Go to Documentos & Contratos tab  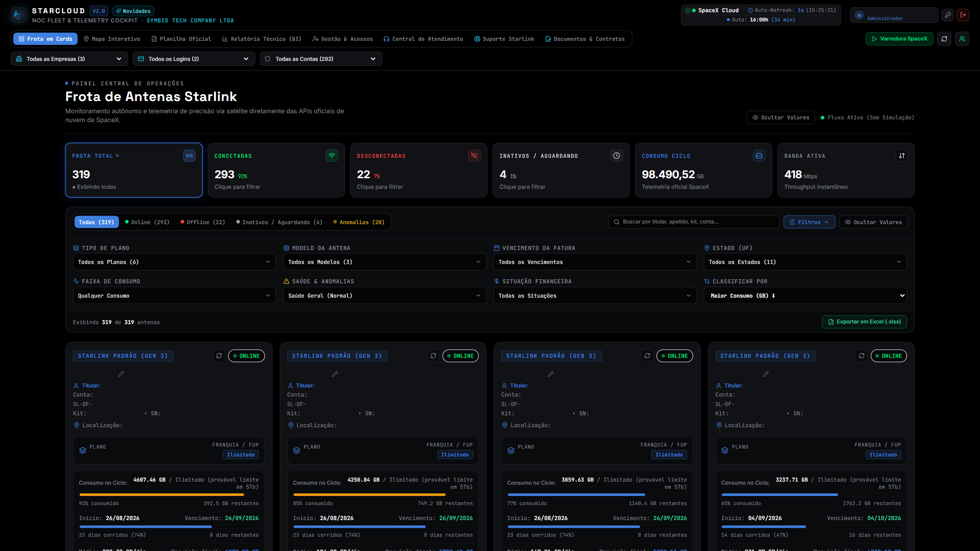point(585,39)
